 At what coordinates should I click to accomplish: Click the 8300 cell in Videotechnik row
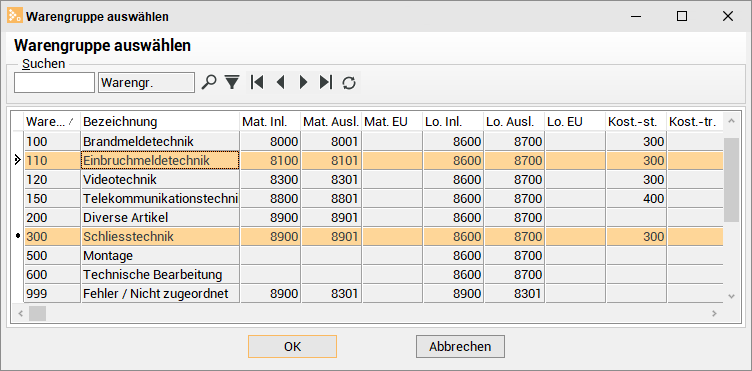[270, 180]
